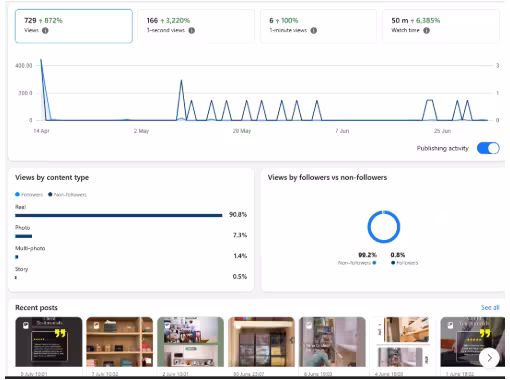
Task: Click the 25 Jun date label
Action: point(442,131)
